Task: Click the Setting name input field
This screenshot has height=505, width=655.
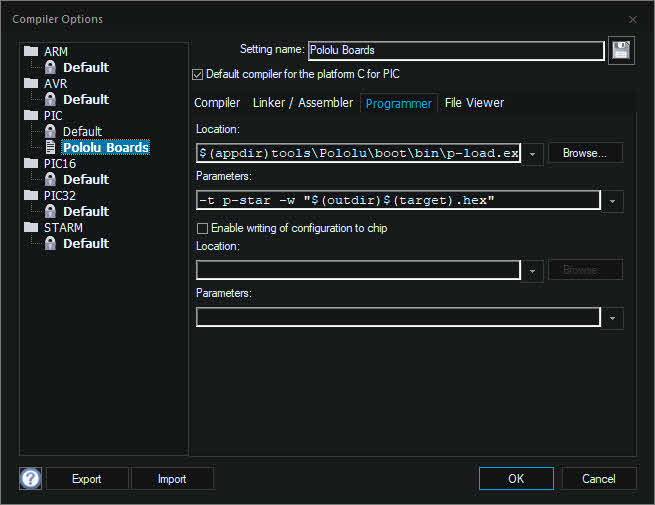Action: (456, 51)
